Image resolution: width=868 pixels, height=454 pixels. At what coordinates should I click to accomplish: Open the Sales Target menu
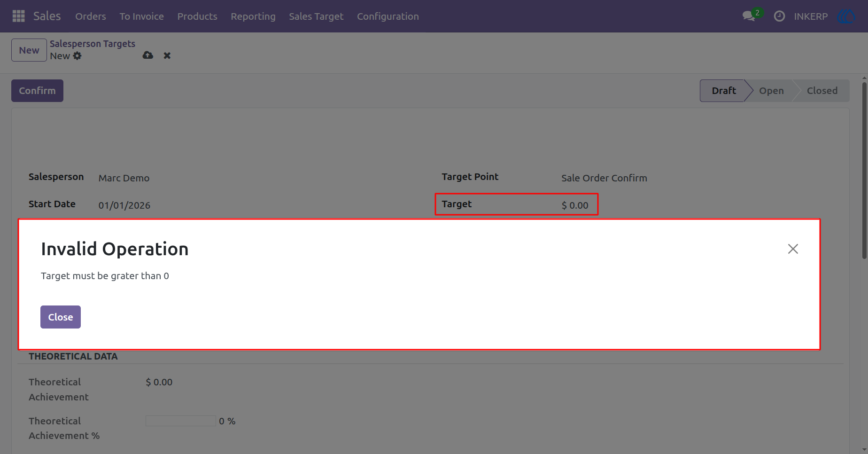316,16
